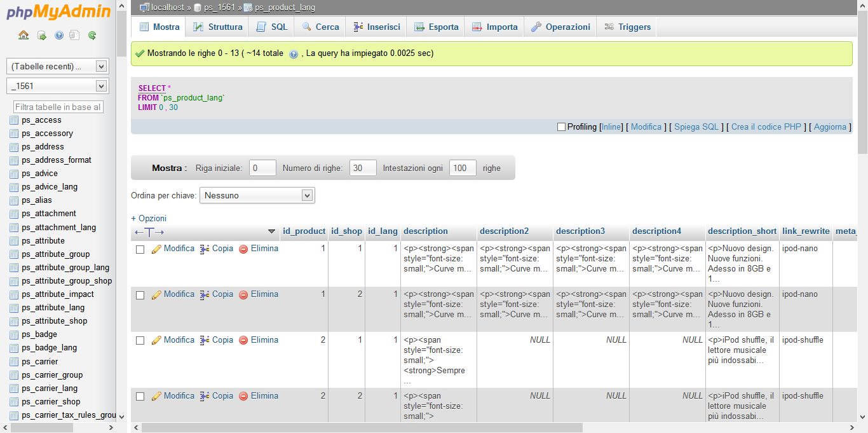The image size is (868, 433).
Task: Click the server icon before localhost
Action: coord(145,8)
